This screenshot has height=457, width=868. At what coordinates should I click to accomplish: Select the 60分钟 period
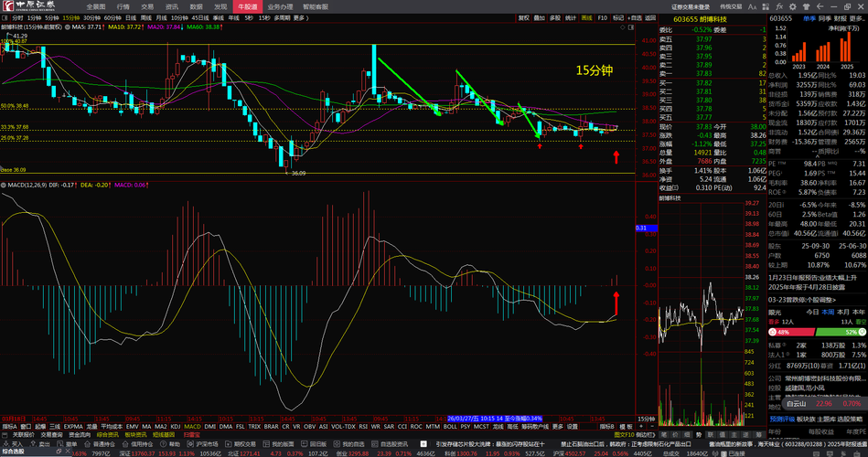113,18
